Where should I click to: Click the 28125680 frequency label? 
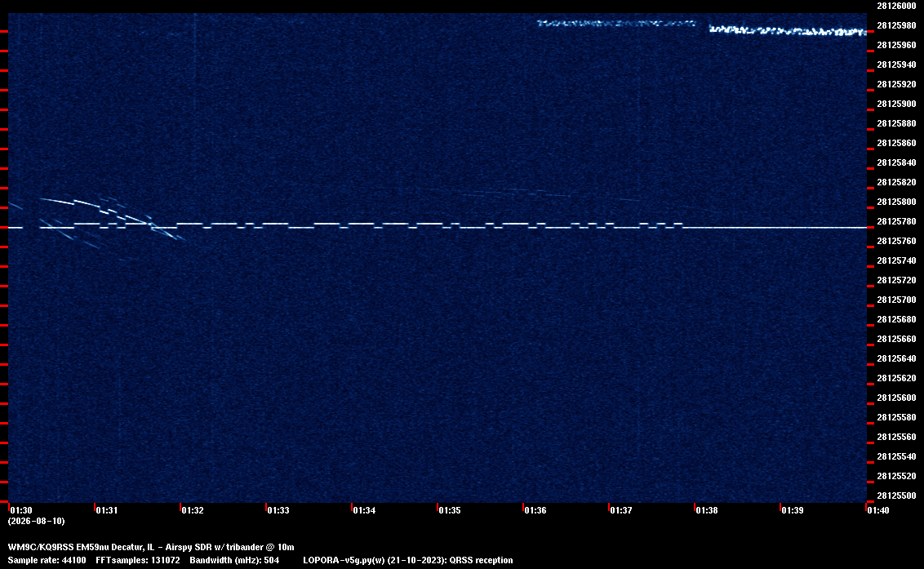tap(896, 319)
